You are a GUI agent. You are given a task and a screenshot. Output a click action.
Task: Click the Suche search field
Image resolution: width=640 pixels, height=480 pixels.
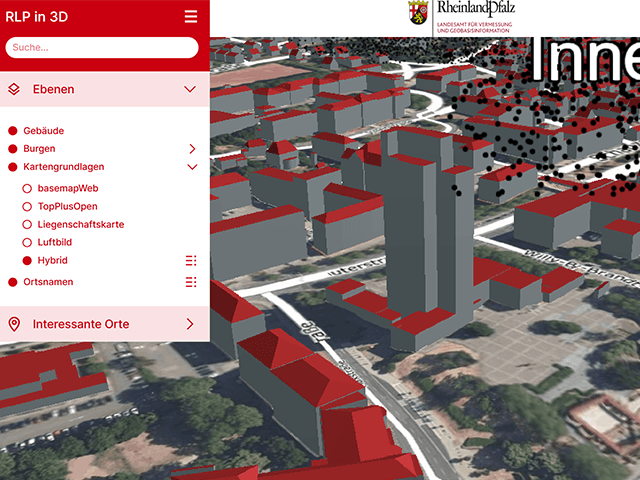click(102, 47)
